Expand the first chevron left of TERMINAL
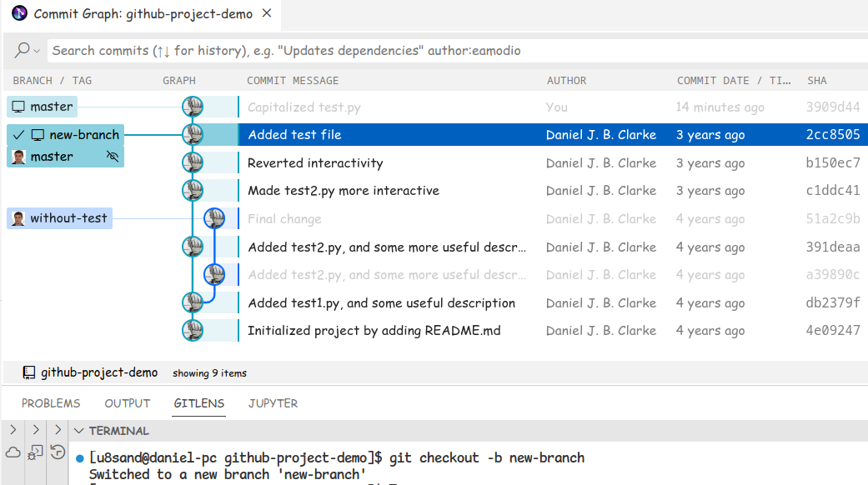The height and width of the screenshot is (485, 868). 13,431
